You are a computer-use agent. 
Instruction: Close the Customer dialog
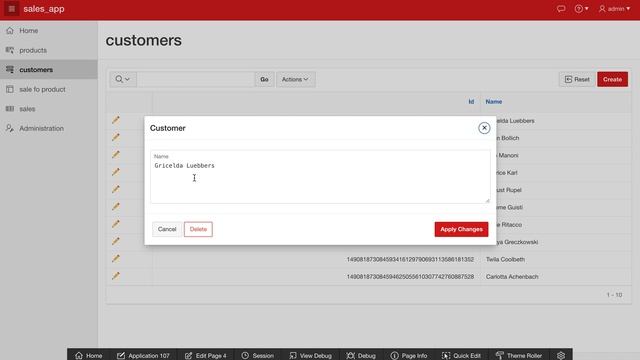[484, 128]
